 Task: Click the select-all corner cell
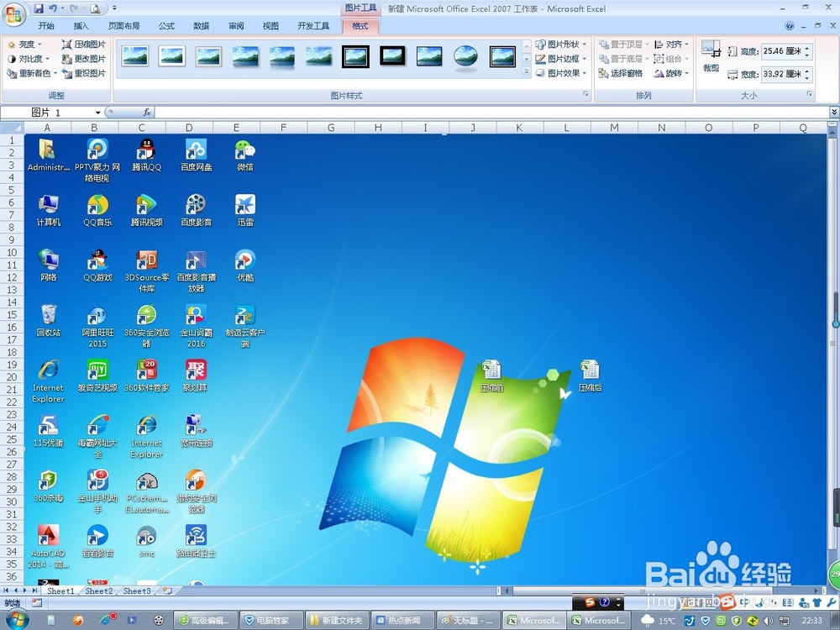pyautogui.click(x=12, y=128)
